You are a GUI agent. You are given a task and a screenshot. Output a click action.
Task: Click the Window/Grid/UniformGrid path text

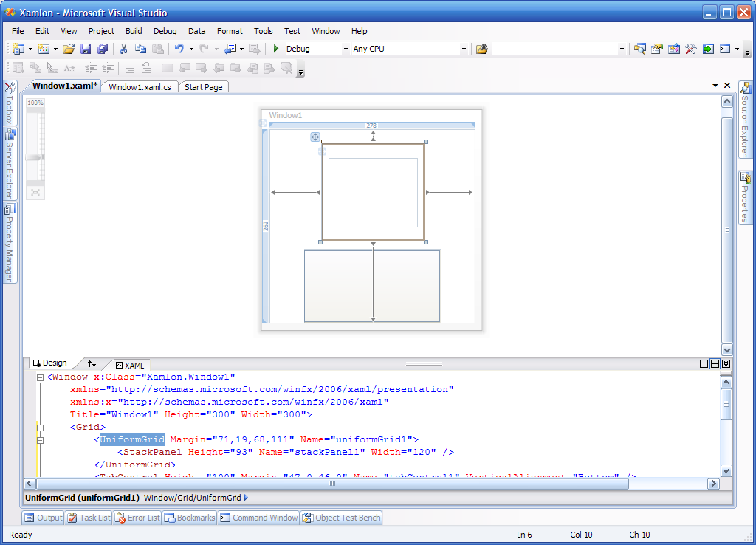pos(193,497)
